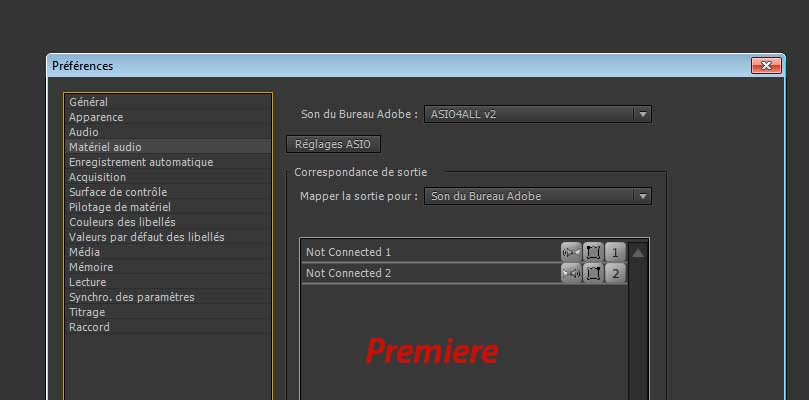Select the Not Connected 2 output row
The width and height of the screenshot is (809, 400).
point(464,273)
